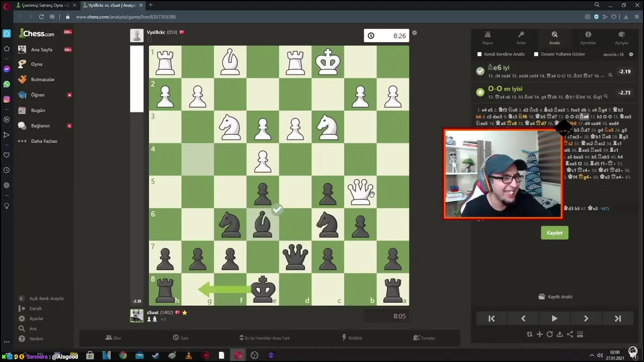Viewport: 644px width, 362px height.
Task: Open a new browser tab
Action: [x=150, y=5]
